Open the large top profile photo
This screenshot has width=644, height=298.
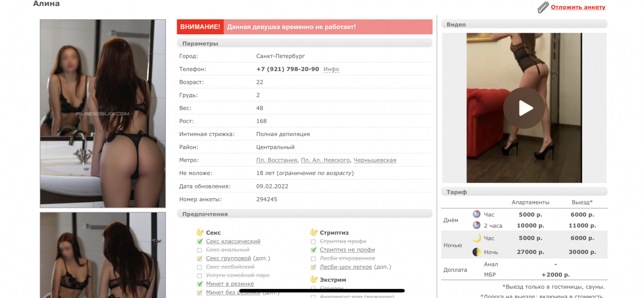click(103, 113)
